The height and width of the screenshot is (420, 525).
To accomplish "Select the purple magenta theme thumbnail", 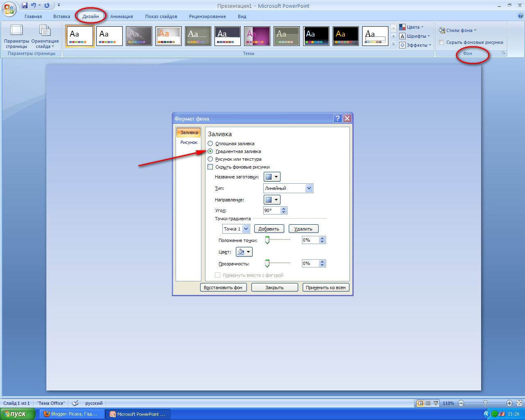I will click(257, 36).
